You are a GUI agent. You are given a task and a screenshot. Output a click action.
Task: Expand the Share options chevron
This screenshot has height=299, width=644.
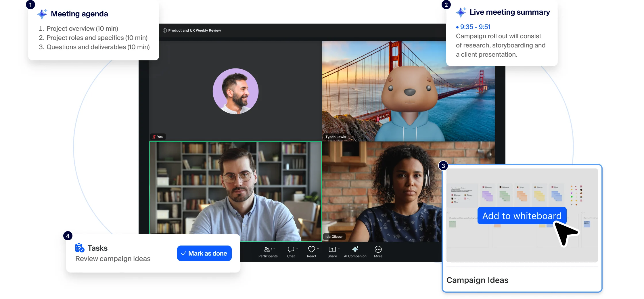(x=338, y=248)
